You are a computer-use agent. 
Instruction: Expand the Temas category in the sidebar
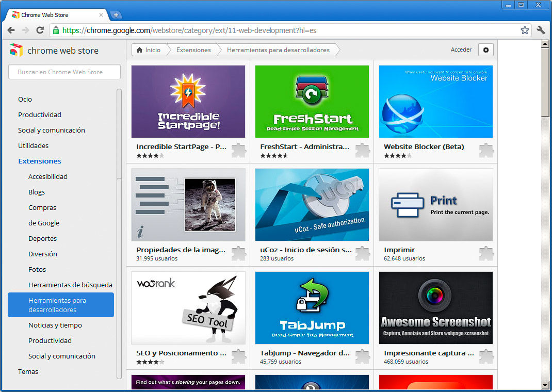(28, 371)
